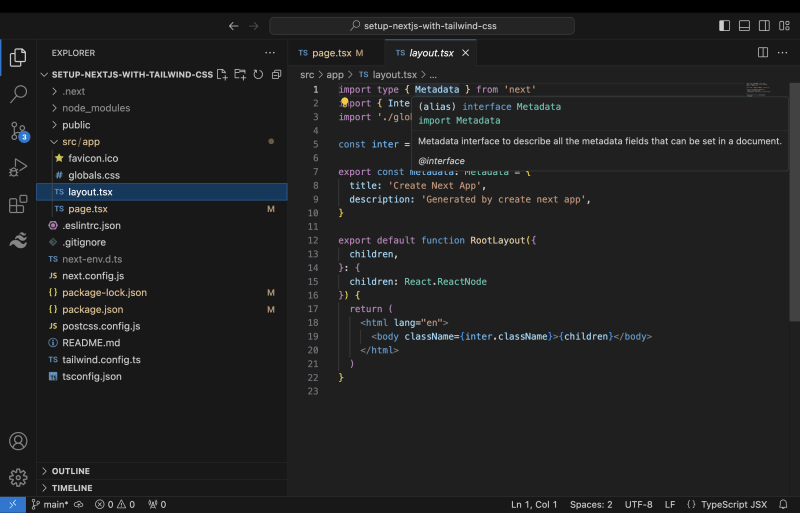Go forward with the right arrow

coord(254,26)
